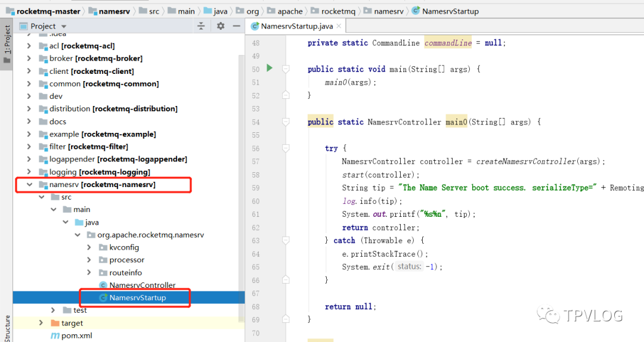Select the NamesrvStartup.java editor tab

click(296, 26)
